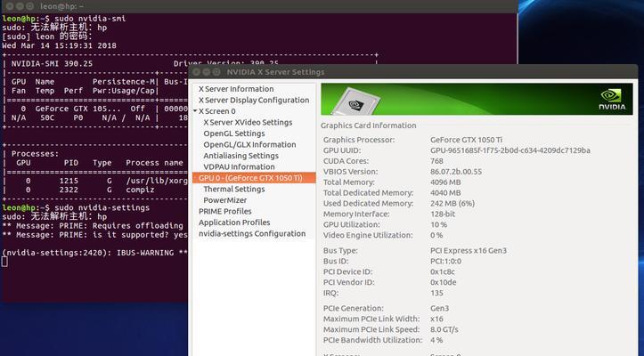
Task: Open nvidia-settings Configuration page
Action: click(252, 233)
